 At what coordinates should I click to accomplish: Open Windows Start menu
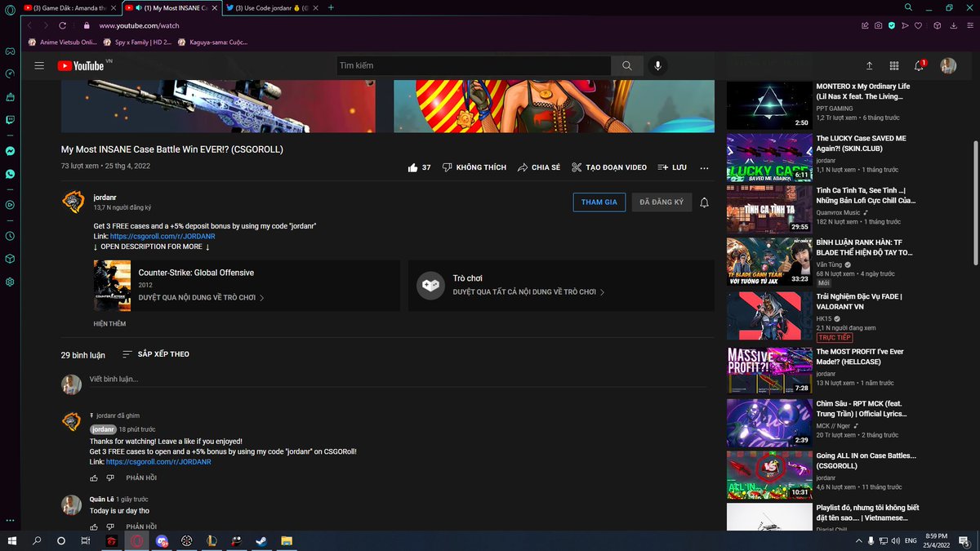click(x=11, y=540)
